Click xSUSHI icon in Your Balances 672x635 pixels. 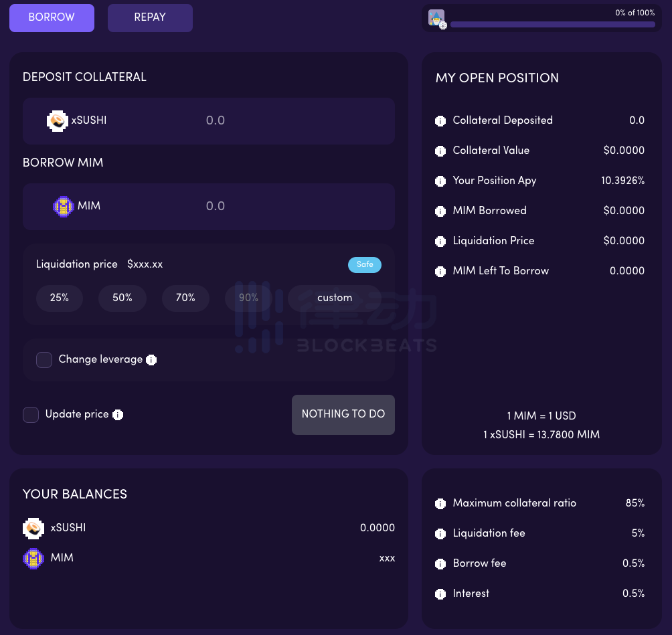(33, 529)
